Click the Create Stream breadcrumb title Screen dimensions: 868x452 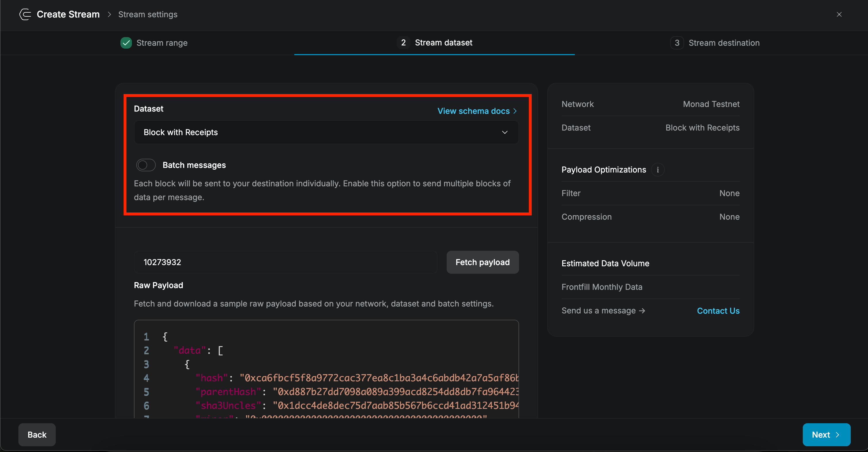(68, 14)
